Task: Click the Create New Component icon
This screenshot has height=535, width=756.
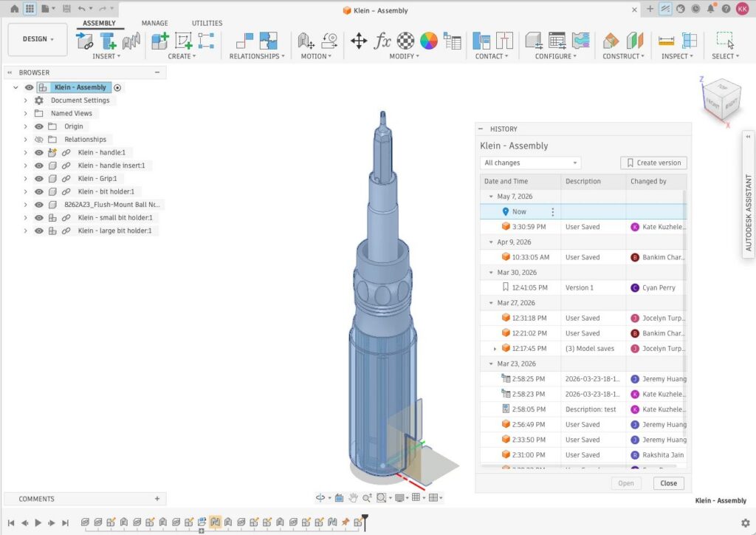Action: point(159,41)
